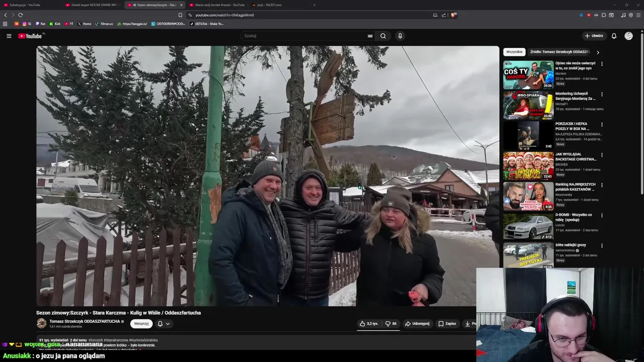Open the channel avatar beside video title
This screenshot has height=362, width=644.
[x=41, y=323]
